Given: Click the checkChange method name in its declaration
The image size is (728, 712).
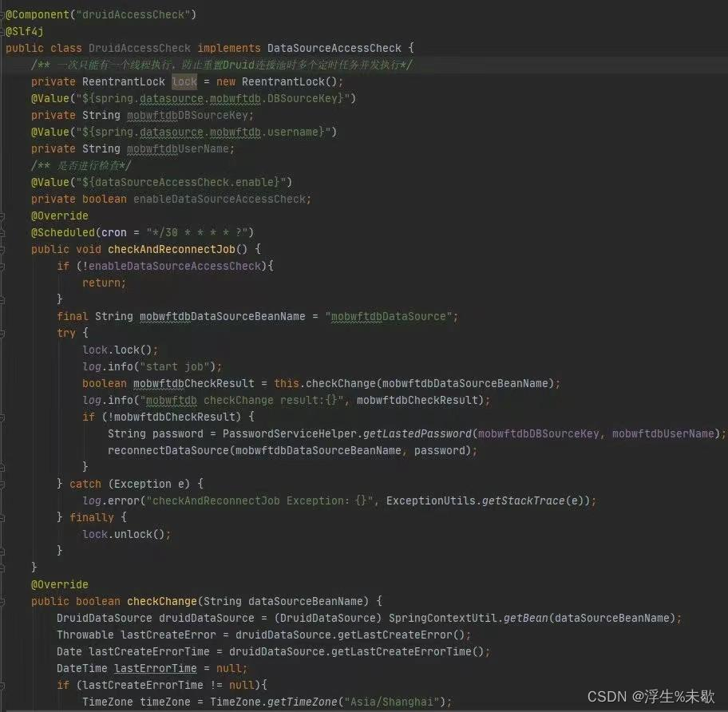Looking at the screenshot, I should pyautogui.click(x=162, y=602).
